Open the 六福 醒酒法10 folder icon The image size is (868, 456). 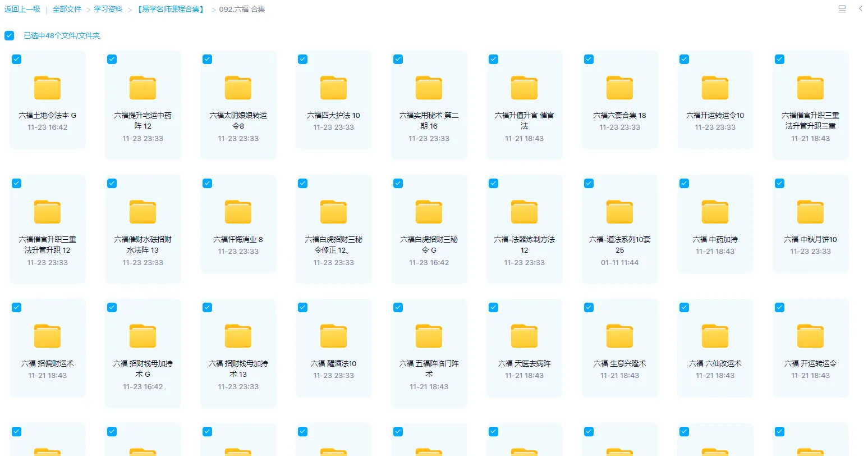pyautogui.click(x=334, y=336)
